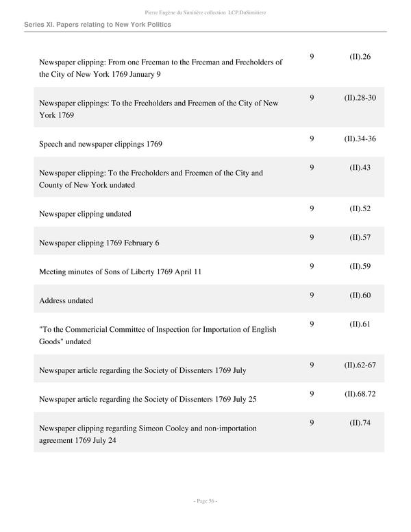Viewport: 411px width, 532px height.
Task: Select the "Newspaper clipping undated" row
Action: pyautogui.click(x=85, y=214)
